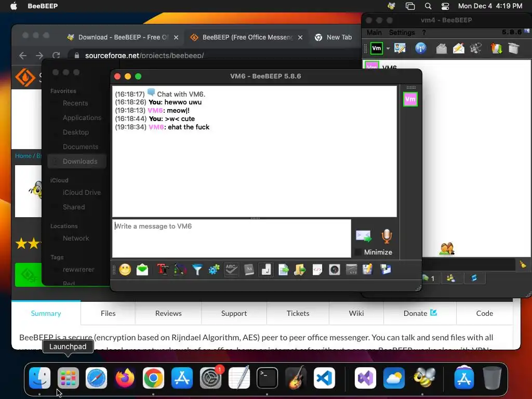Select Network in Finder sidebar
Viewport: 532px width, 399px height.
[x=76, y=238]
